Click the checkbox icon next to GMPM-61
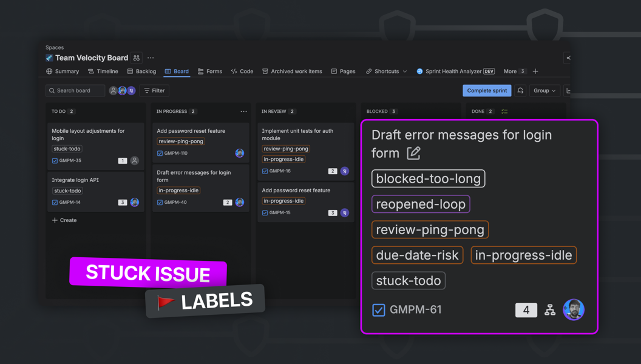 point(379,310)
